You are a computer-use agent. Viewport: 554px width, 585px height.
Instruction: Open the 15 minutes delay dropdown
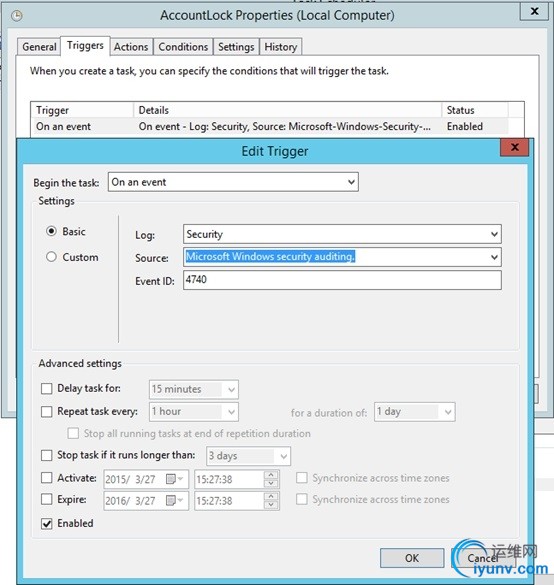click(x=194, y=390)
